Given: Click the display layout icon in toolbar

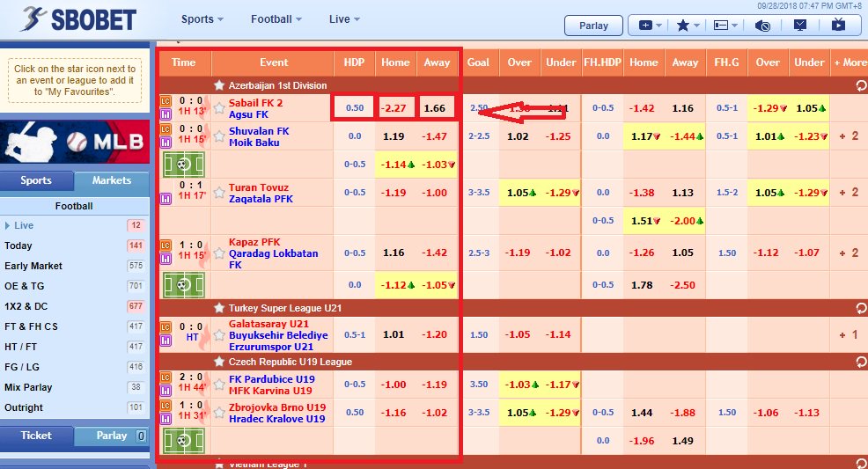Looking at the screenshot, I should point(720,26).
